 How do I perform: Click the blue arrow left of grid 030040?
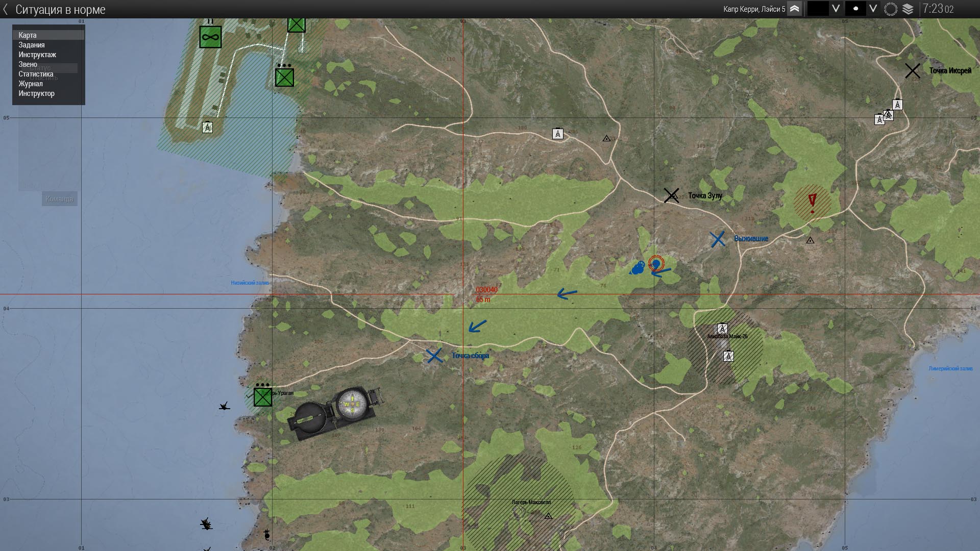click(x=567, y=294)
